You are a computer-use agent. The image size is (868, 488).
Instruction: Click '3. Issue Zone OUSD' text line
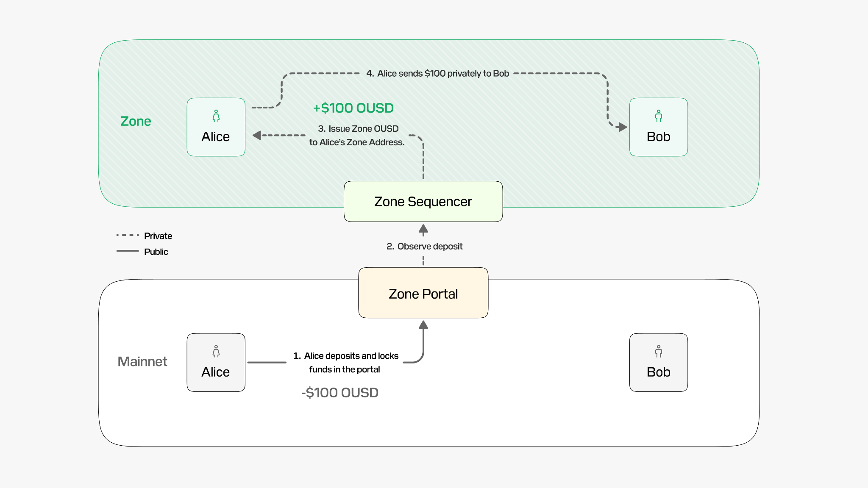tap(358, 129)
